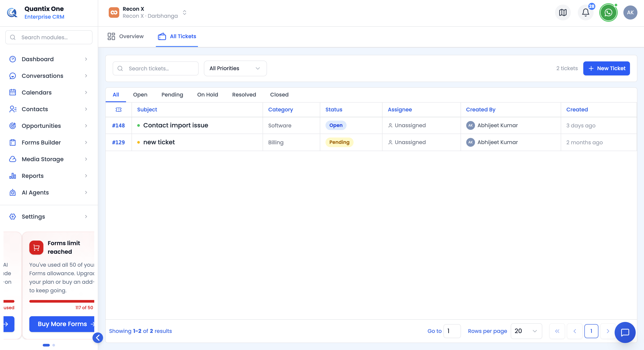Image resolution: width=644 pixels, height=350 pixels.
Task: Open the WhatsApp icon button
Action: [x=608, y=12]
